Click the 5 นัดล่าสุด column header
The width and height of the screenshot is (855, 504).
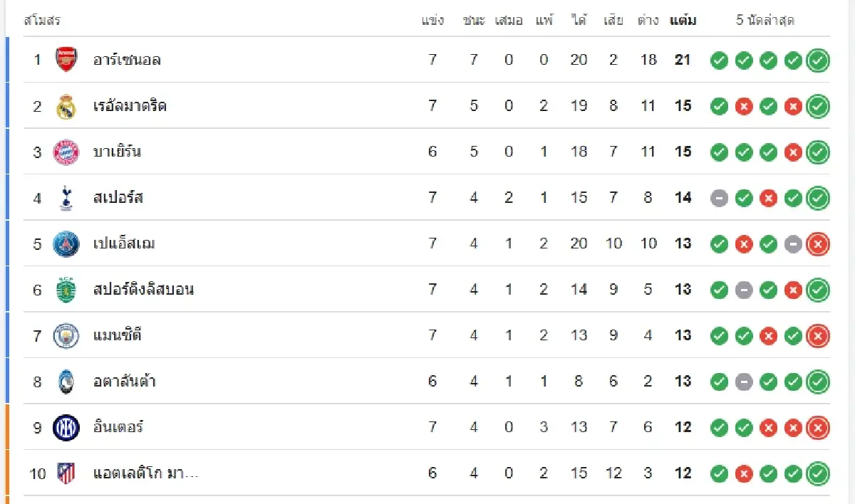click(x=765, y=21)
